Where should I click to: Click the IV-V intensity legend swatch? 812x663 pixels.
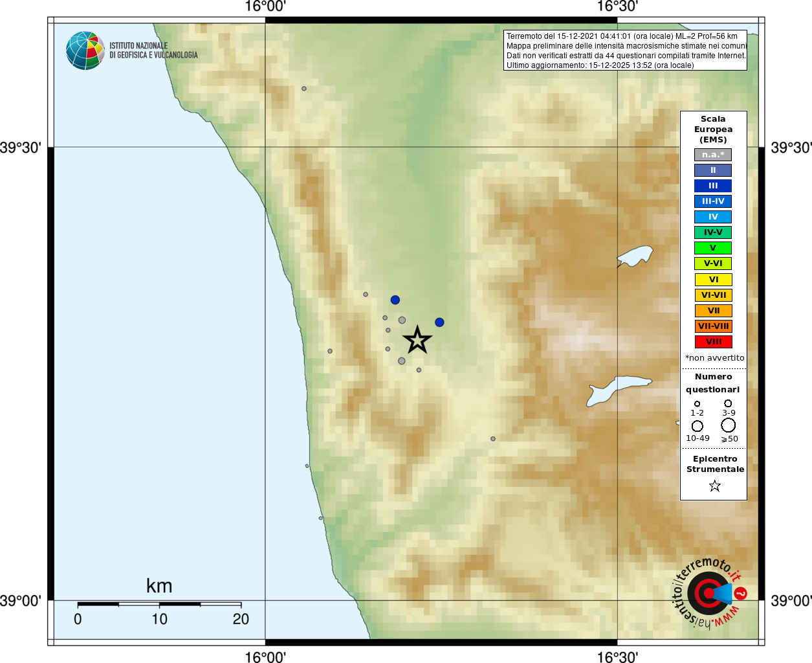click(x=713, y=232)
